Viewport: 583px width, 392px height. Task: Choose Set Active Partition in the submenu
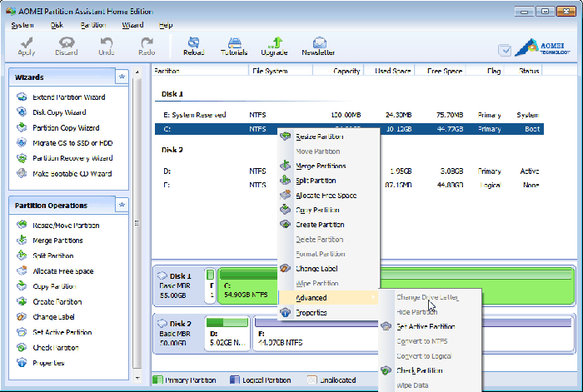pyautogui.click(x=425, y=326)
